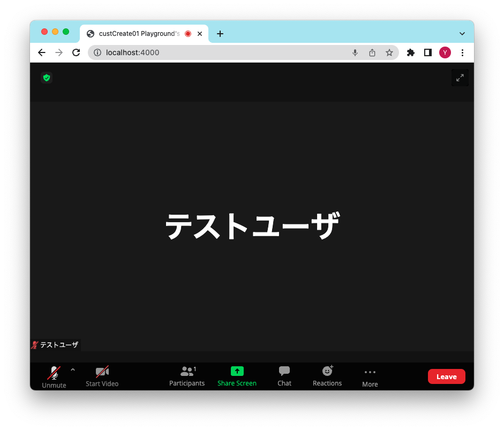The height and width of the screenshot is (430, 504).
Task: Open the More options in the meeting toolbar
Action: click(370, 376)
